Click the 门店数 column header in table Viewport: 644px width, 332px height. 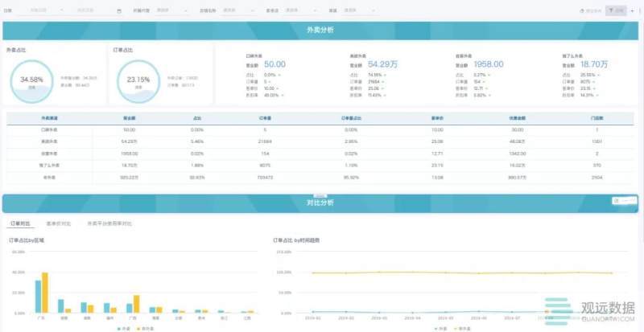[597, 117]
